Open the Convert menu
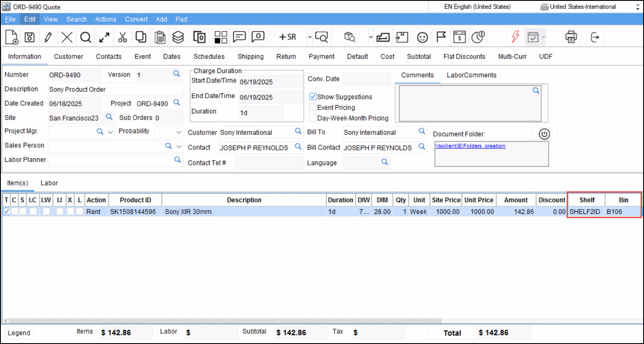This screenshot has height=344, width=644. pyautogui.click(x=136, y=19)
